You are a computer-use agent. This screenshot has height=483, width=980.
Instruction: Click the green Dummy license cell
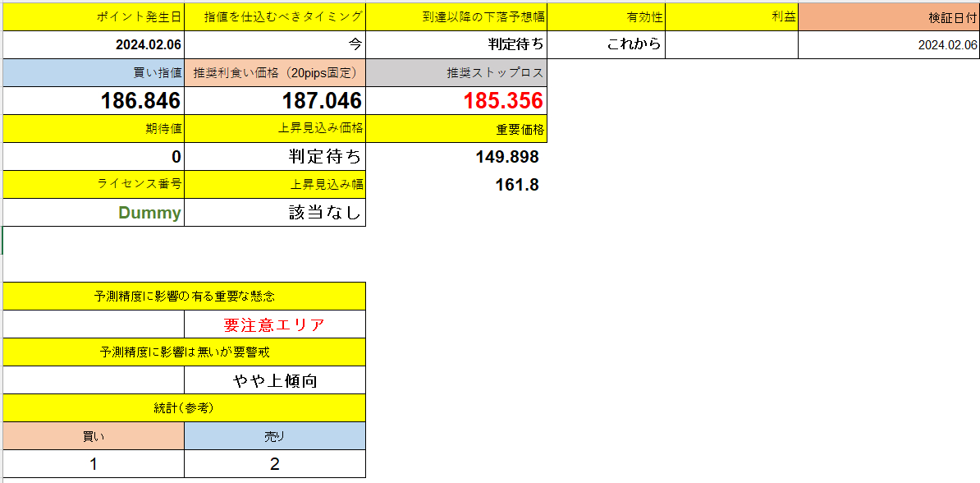click(93, 212)
